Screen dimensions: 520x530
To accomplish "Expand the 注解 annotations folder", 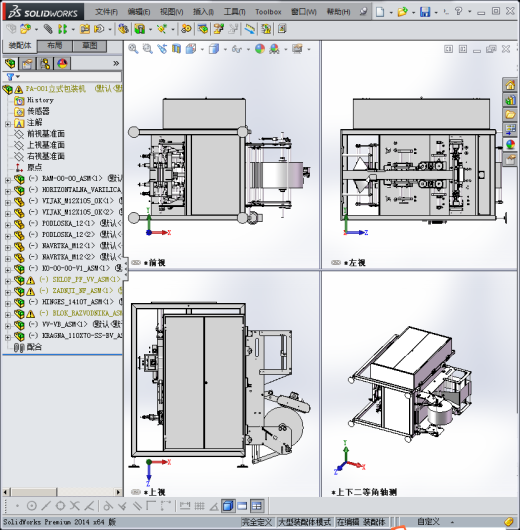I will (x=7, y=124).
